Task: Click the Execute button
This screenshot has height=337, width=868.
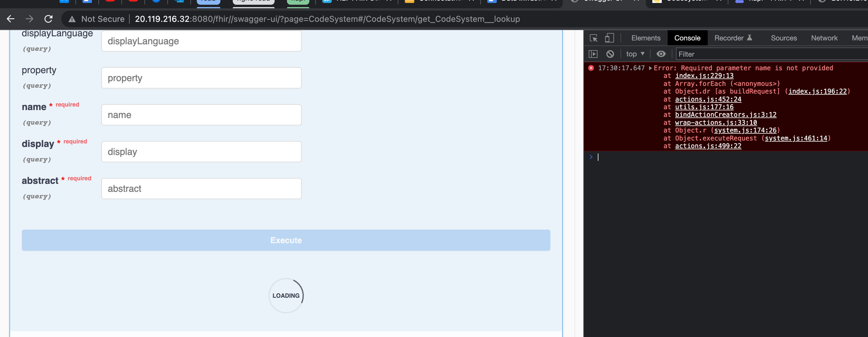Action: 286,240
